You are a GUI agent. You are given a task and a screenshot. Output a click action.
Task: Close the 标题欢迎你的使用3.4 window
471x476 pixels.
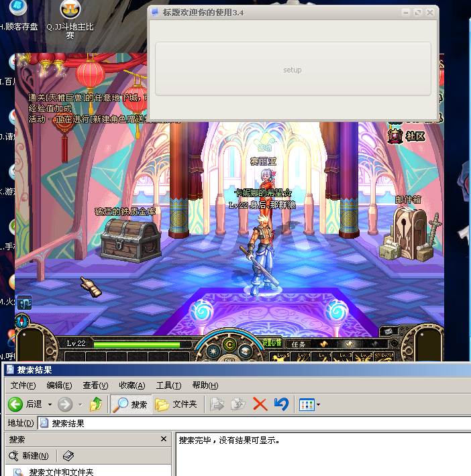click(x=430, y=13)
